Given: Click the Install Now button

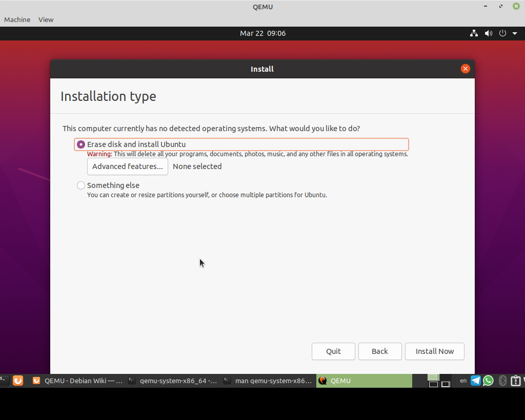Looking at the screenshot, I should pyautogui.click(x=435, y=351).
